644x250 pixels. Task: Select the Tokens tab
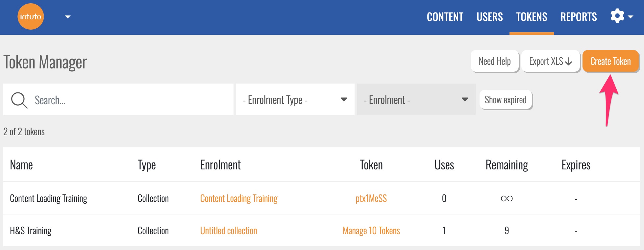532,17
